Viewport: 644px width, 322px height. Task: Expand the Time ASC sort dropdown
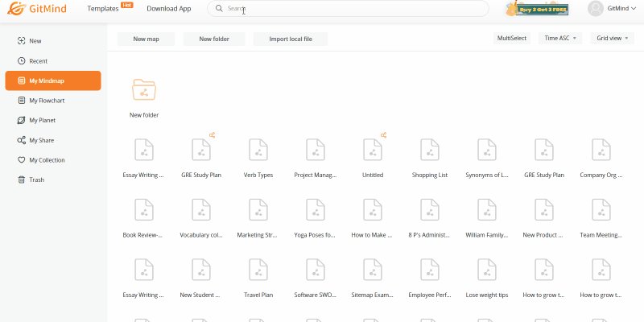560,39
